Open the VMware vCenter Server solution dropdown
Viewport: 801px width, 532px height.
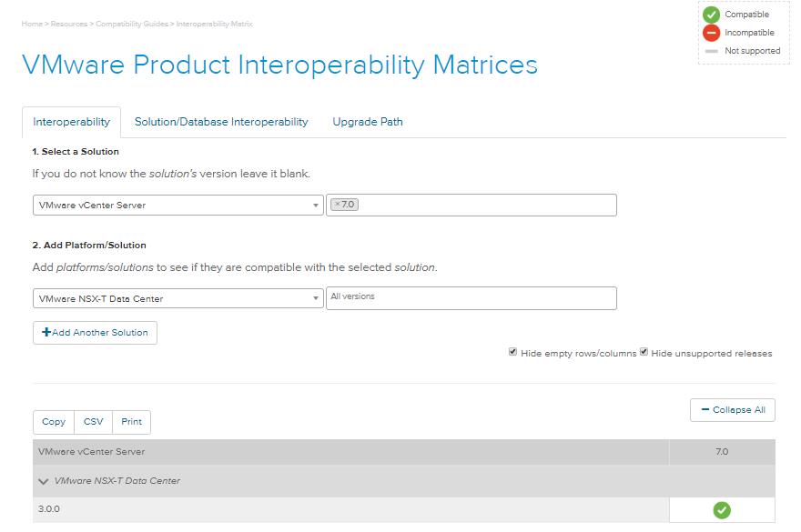tap(177, 206)
